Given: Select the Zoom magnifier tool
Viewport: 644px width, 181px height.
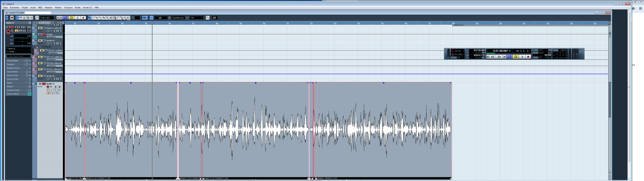Looking at the screenshot, I should click(x=107, y=18).
